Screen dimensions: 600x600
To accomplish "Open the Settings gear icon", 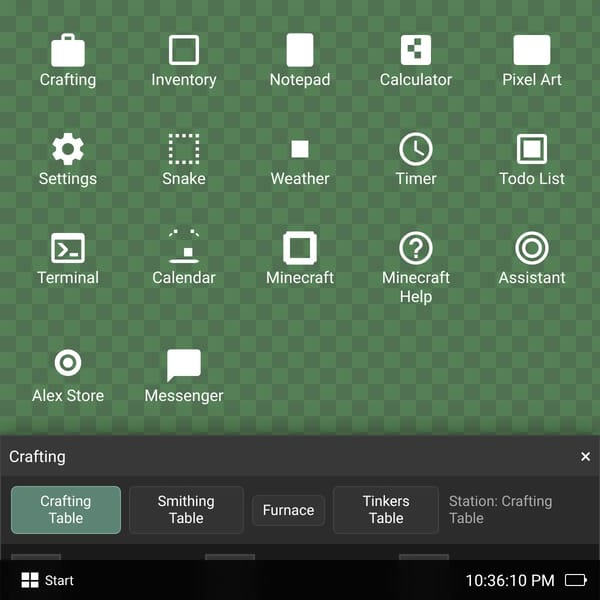I will click(68, 149).
